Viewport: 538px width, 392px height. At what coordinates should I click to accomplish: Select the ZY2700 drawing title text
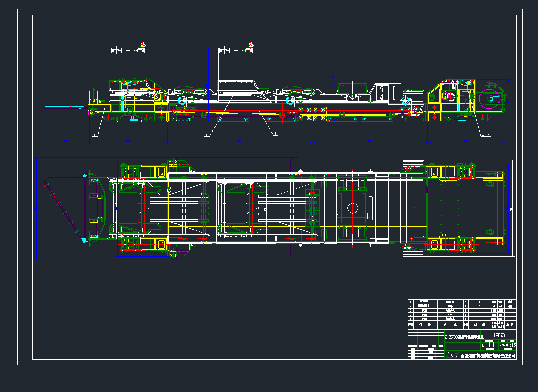pos(464,337)
